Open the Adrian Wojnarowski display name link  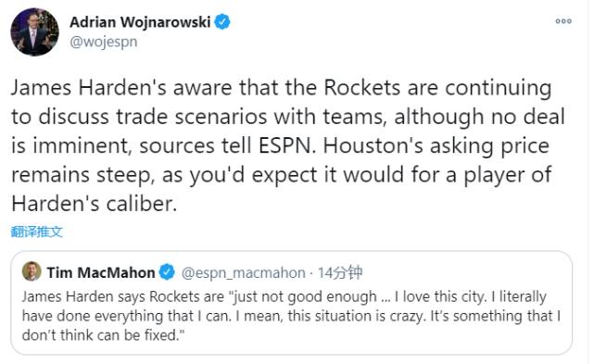(140, 22)
